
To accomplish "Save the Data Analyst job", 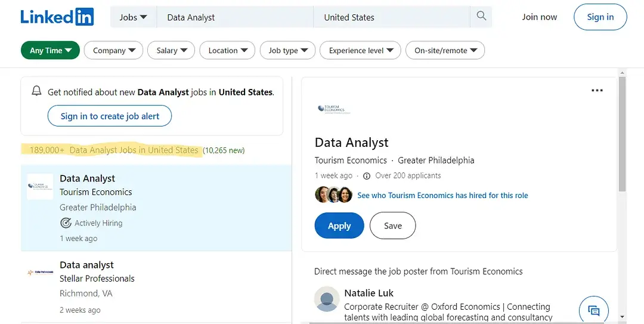I will 392,226.
